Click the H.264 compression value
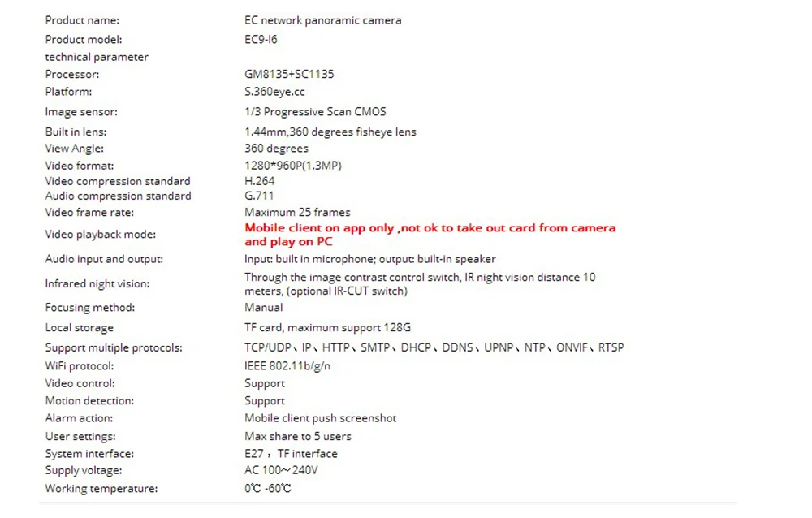The height and width of the screenshot is (518, 812). coord(260,181)
